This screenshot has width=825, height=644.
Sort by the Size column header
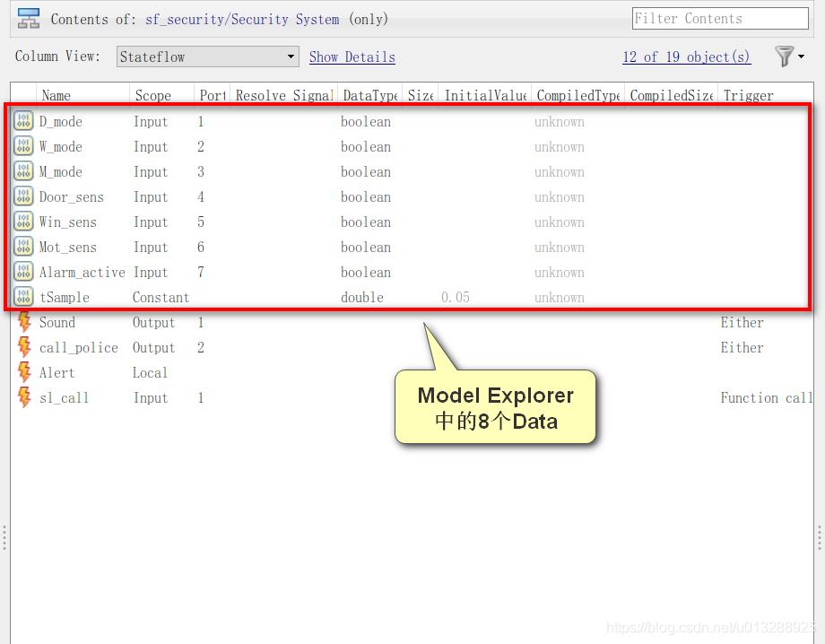pos(421,95)
